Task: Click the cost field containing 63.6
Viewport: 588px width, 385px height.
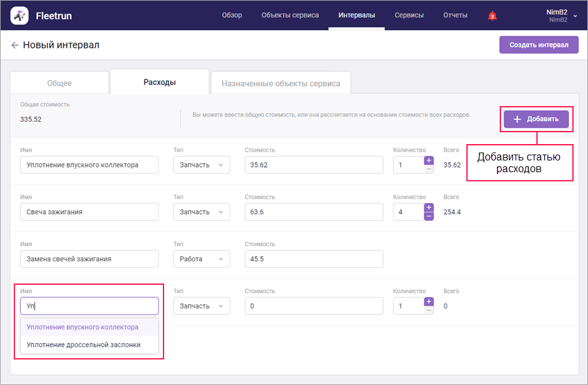Action: coord(313,212)
